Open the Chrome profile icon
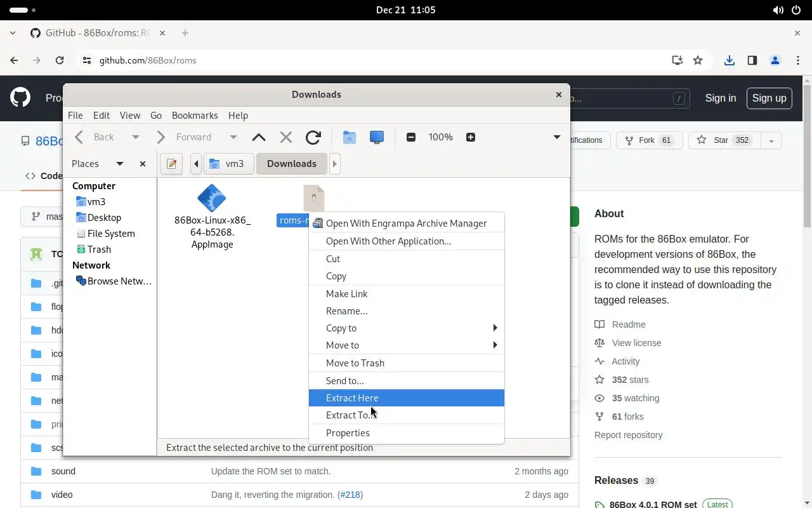 coord(775,60)
